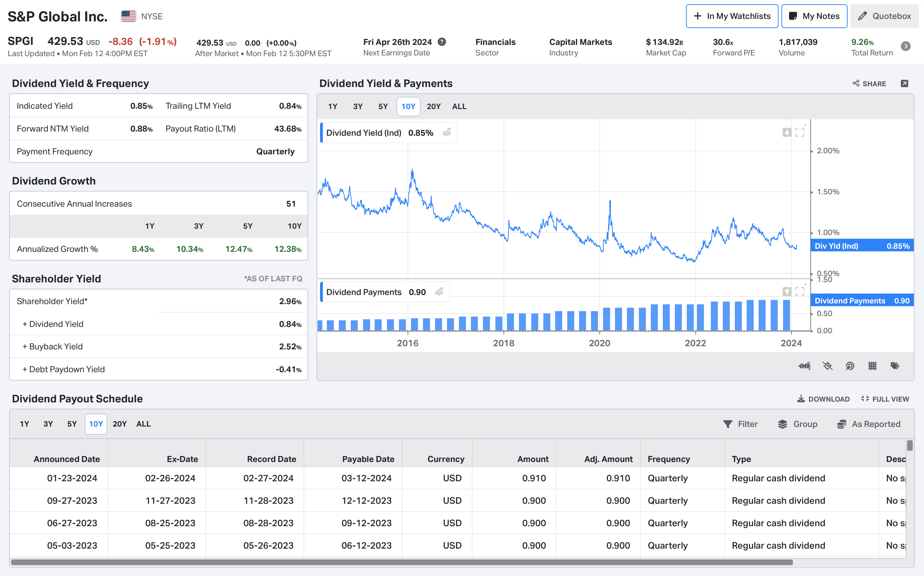Click the Buyback Yield 2.52% row

[x=159, y=347]
